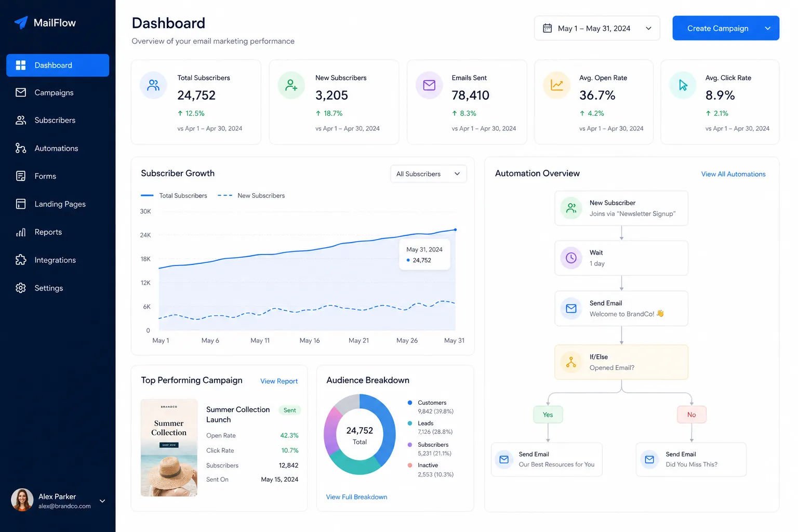Click the 18.7% New Subscribers growth value

point(333,113)
